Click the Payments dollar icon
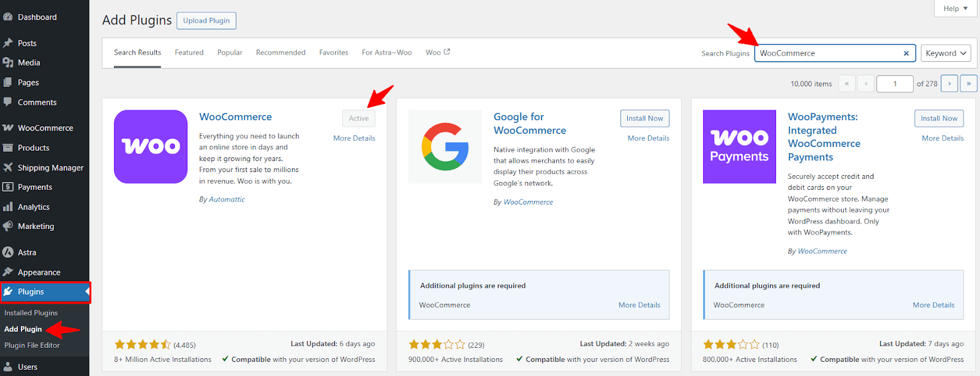This screenshot has width=980, height=376. tap(8, 187)
